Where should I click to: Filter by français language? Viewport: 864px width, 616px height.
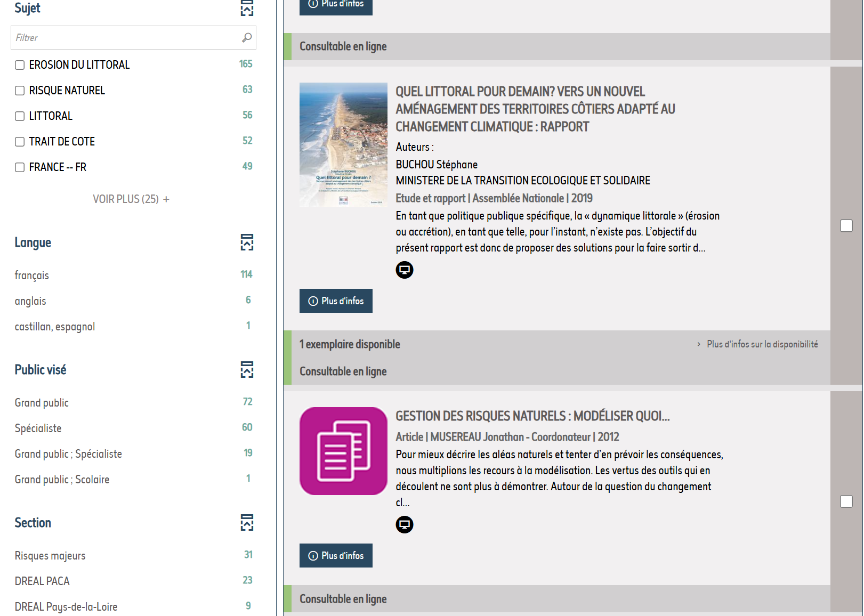(32, 275)
